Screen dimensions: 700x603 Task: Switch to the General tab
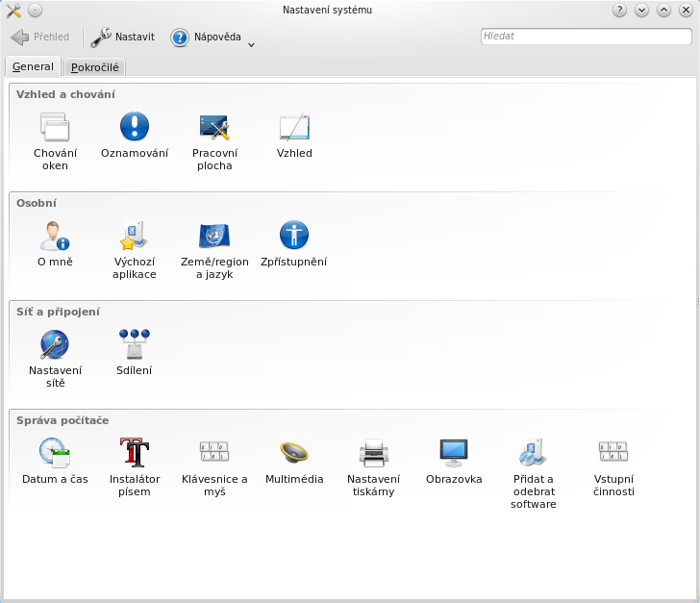(x=33, y=66)
